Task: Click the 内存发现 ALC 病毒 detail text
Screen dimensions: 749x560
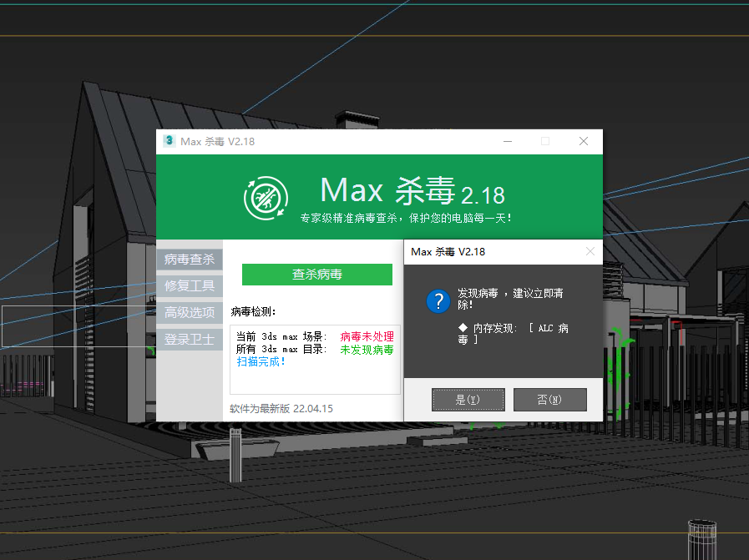Action: (514, 334)
